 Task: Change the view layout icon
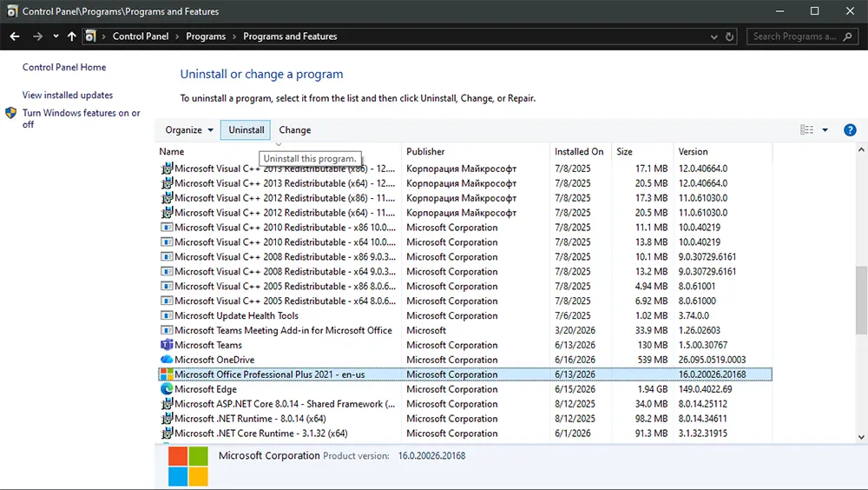click(807, 130)
